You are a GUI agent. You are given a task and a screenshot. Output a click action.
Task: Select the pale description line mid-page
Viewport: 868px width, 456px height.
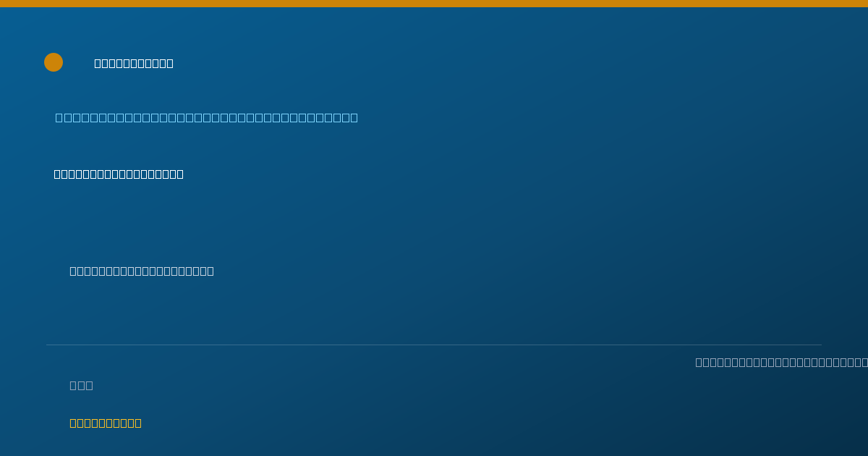(142, 271)
